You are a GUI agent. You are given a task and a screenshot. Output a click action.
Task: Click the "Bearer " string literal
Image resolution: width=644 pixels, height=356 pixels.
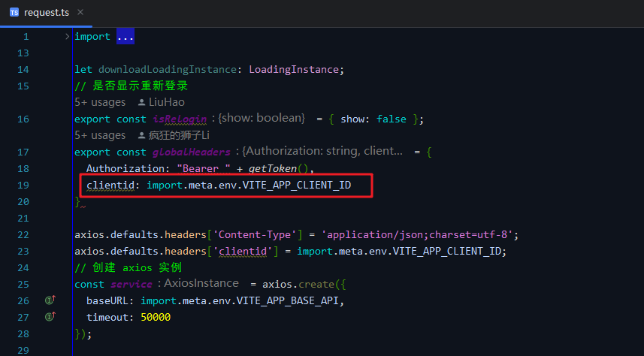(204, 168)
